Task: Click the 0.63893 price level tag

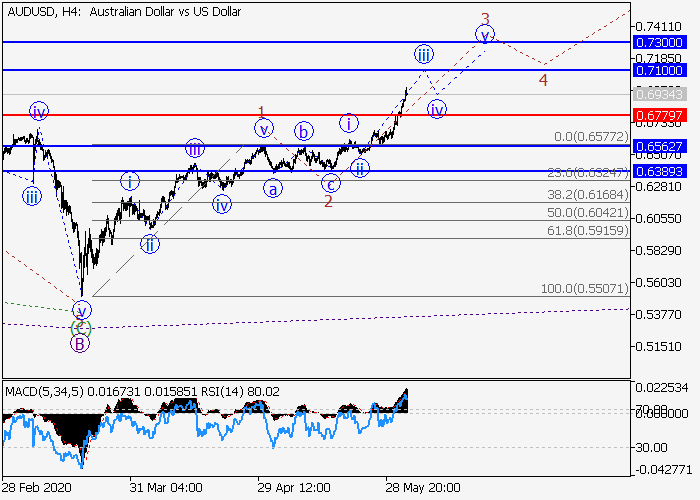Action: (x=658, y=171)
